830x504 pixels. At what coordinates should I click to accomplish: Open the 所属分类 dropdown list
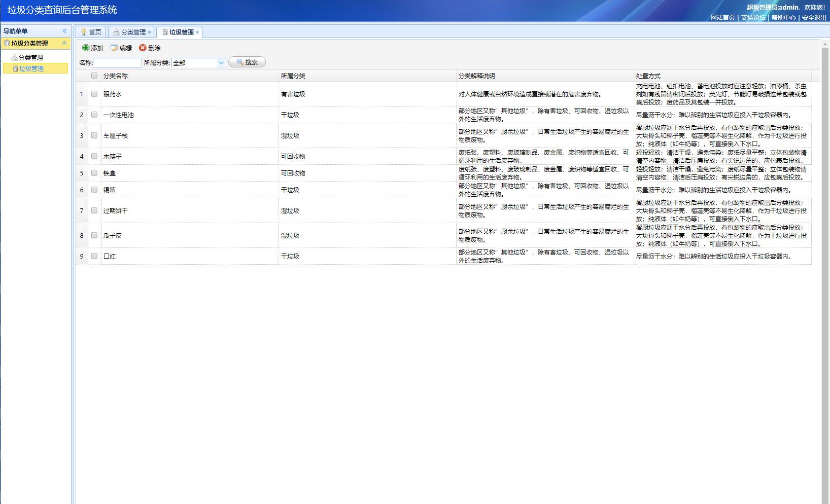(221, 63)
